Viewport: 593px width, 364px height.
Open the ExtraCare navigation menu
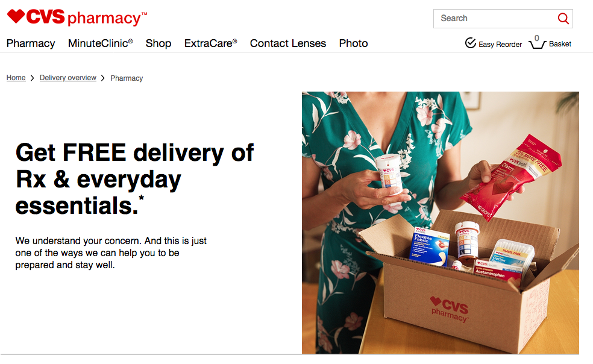[211, 43]
